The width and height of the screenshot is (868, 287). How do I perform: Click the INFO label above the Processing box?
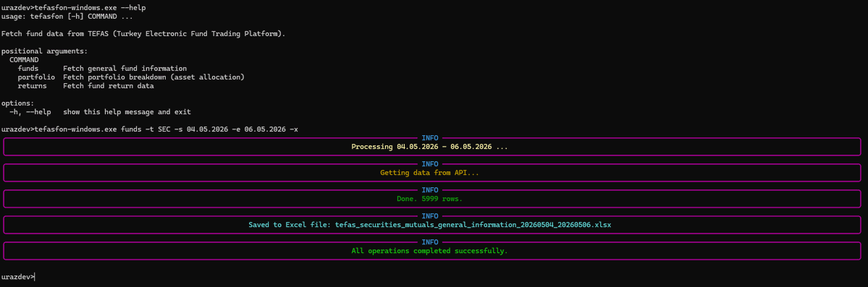pos(430,138)
